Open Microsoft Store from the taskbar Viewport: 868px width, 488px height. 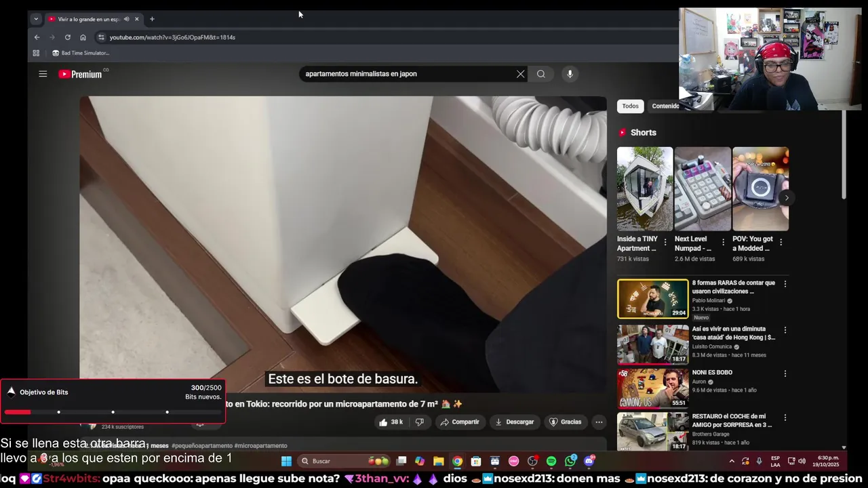point(476,461)
